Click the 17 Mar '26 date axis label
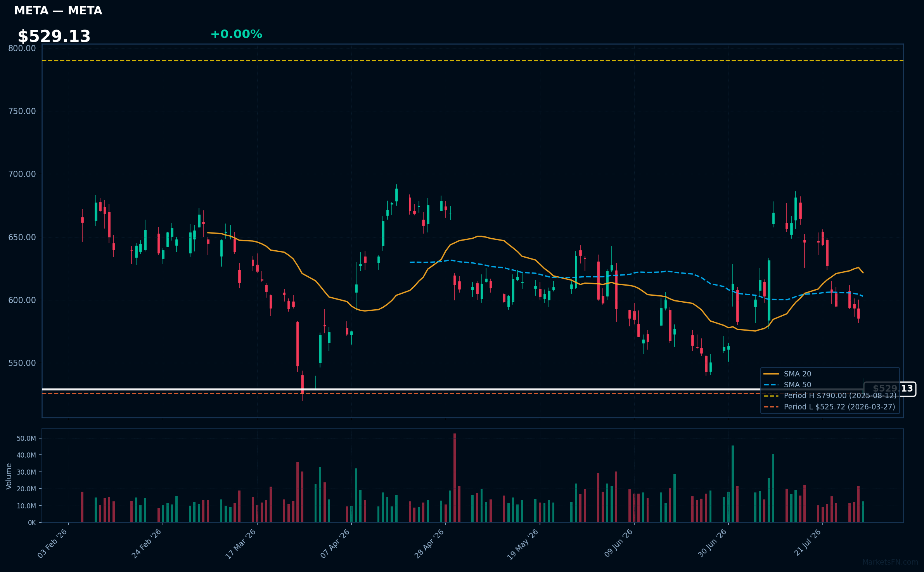This screenshot has width=924, height=572. coord(241,544)
